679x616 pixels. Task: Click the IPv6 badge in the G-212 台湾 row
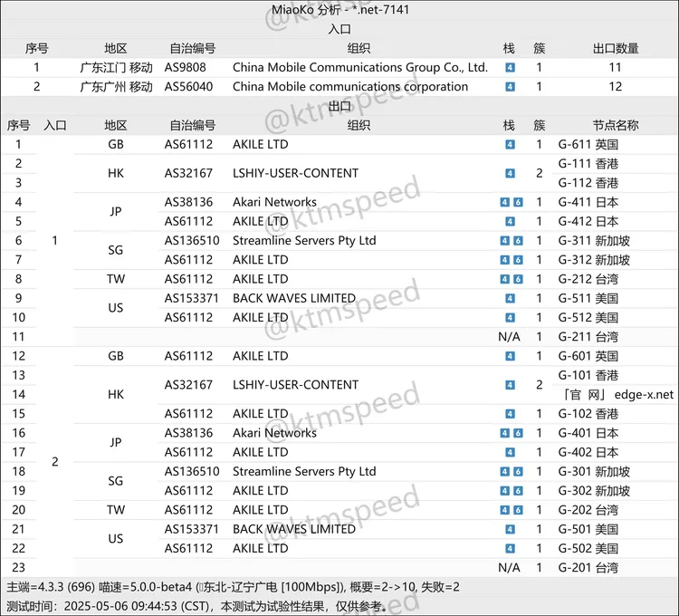coord(518,279)
